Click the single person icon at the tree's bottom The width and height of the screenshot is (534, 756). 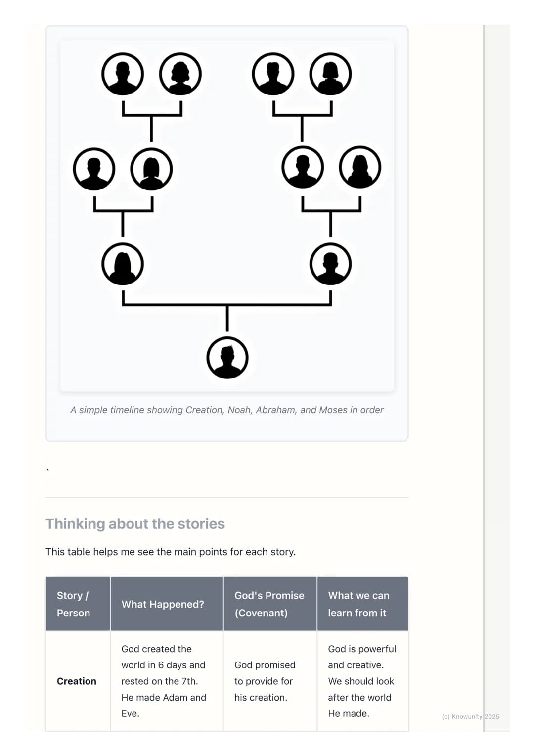click(x=227, y=358)
